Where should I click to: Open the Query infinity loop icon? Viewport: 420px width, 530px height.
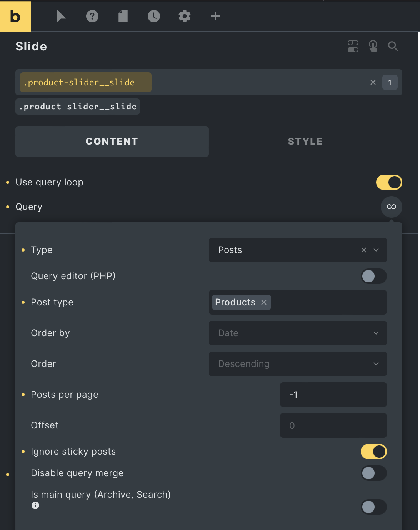pos(392,207)
